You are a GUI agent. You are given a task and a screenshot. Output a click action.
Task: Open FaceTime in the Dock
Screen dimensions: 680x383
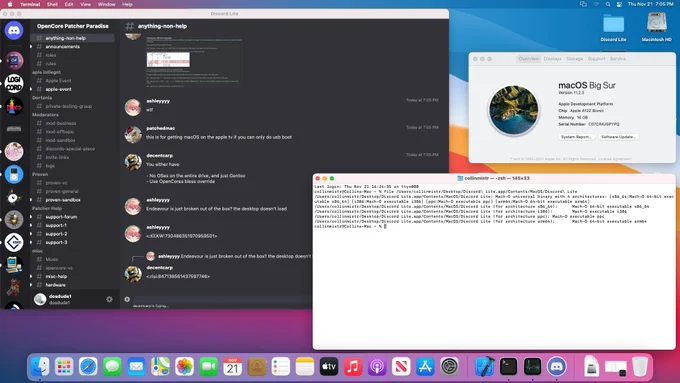coord(209,367)
